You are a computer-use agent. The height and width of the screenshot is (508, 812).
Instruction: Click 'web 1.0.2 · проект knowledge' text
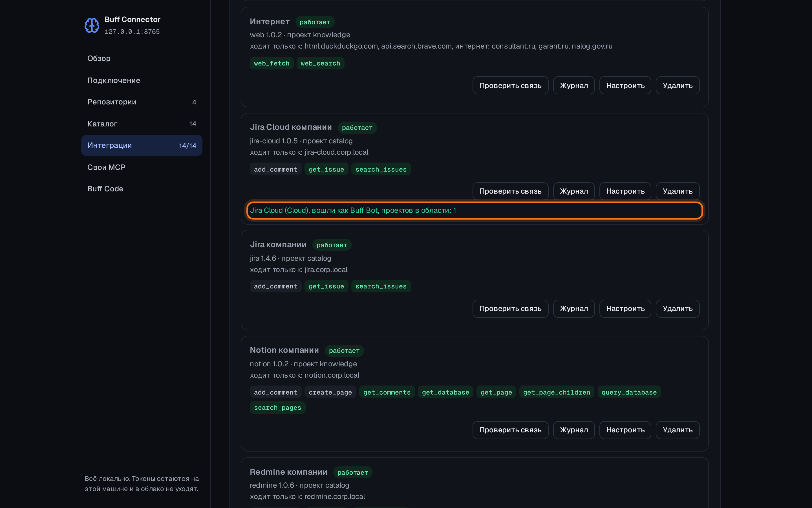300,35
